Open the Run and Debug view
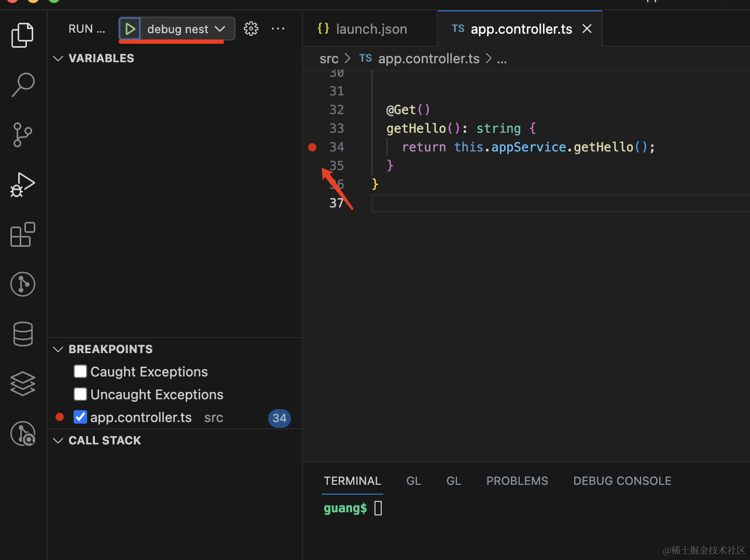This screenshot has width=750, height=560. [23, 185]
